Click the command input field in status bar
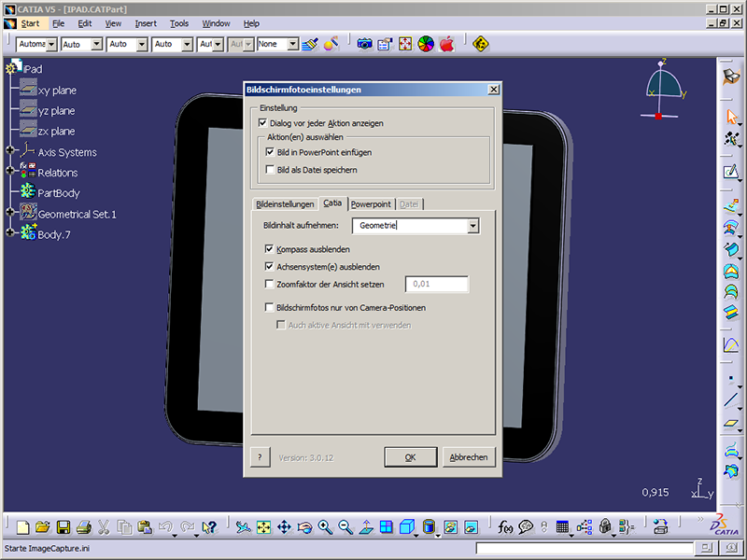 click(585, 548)
